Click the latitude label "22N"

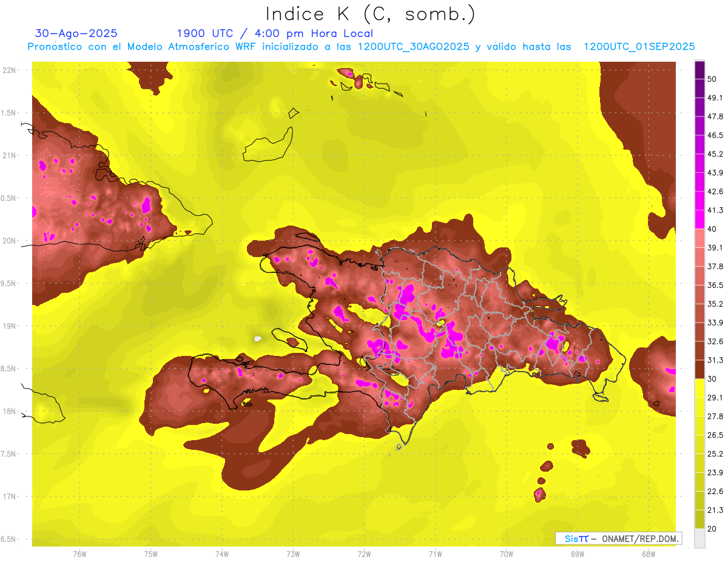(9, 70)
